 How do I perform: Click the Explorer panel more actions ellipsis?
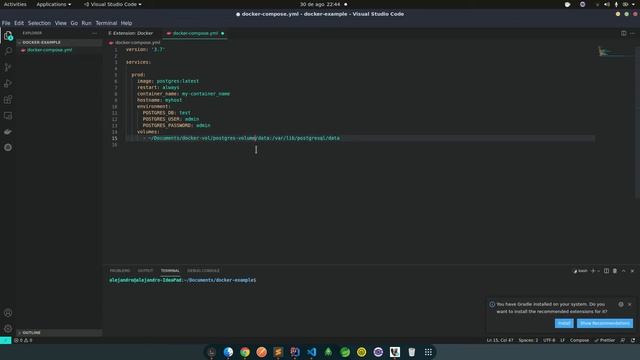[95, 33]
